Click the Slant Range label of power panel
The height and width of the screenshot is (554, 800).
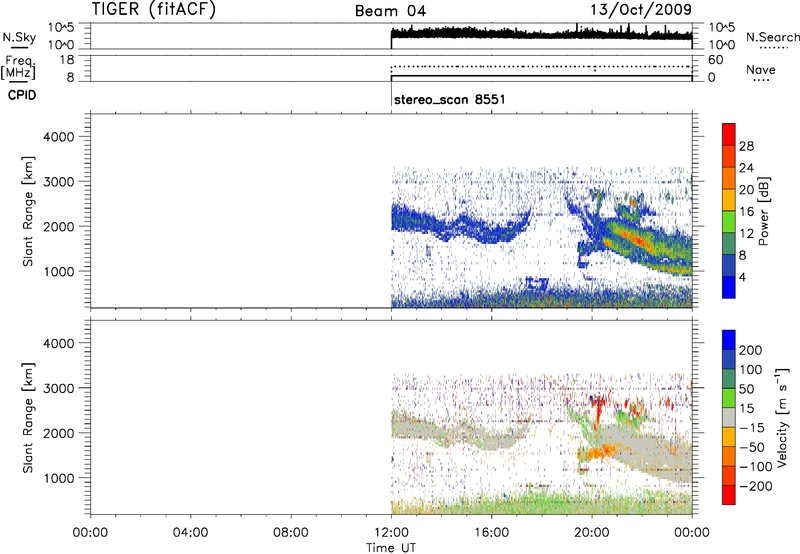pyautogui.click(x=28, y=211)
